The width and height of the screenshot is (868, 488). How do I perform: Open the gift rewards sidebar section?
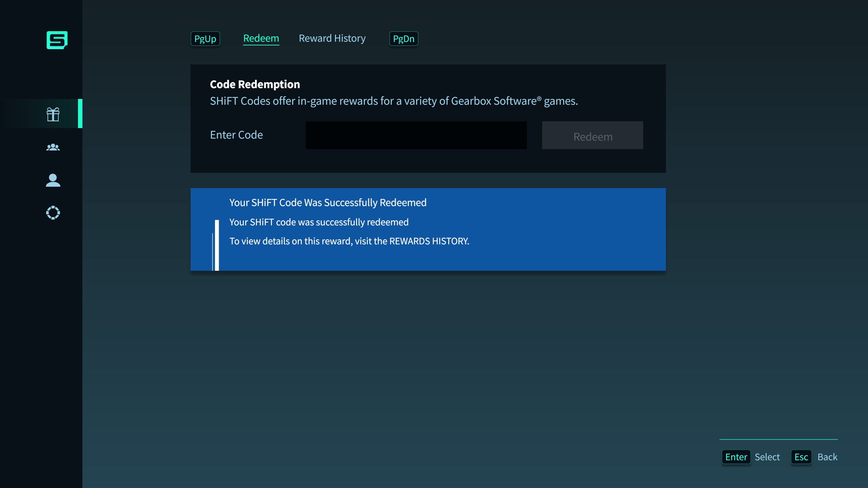pos(53,114)
